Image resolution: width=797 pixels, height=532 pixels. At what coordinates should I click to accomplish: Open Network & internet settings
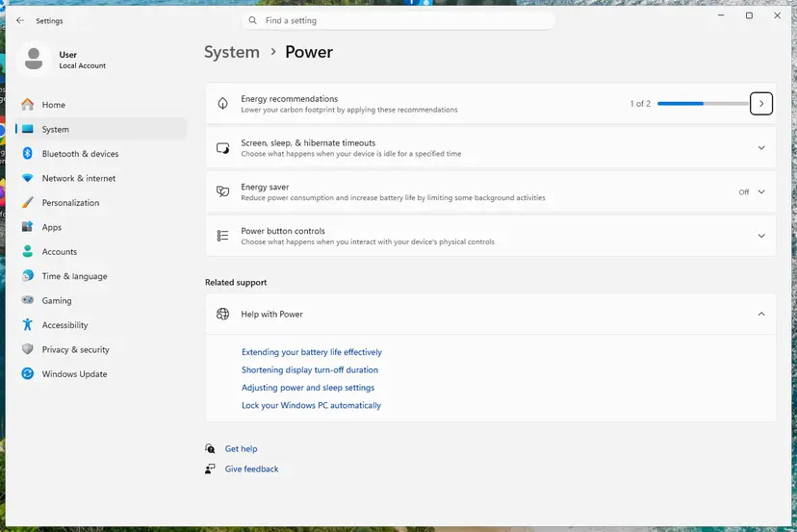pos(101,178)
